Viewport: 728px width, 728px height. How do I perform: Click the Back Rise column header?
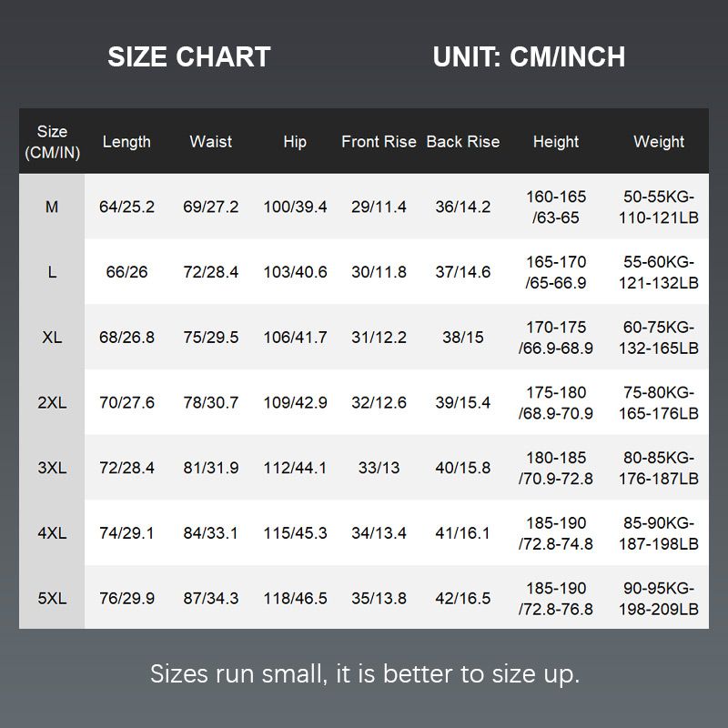coord(462,142)
